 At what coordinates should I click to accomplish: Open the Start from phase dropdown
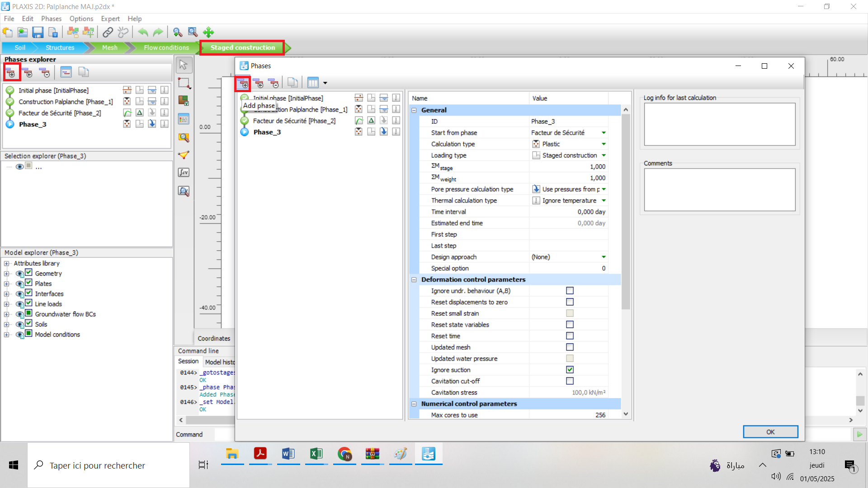(604, 132)
